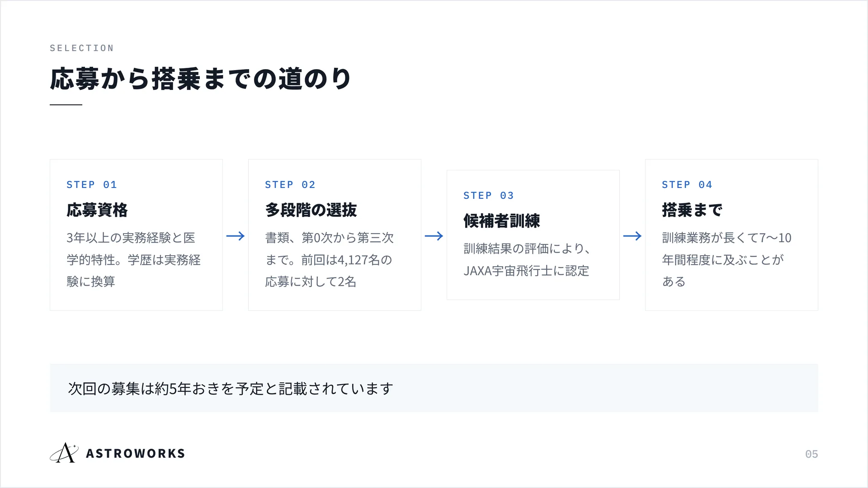This screenshot has height=488, width=868.
Task: Click the arrow between Step 02 and Step 03
Action: [434, 236]
